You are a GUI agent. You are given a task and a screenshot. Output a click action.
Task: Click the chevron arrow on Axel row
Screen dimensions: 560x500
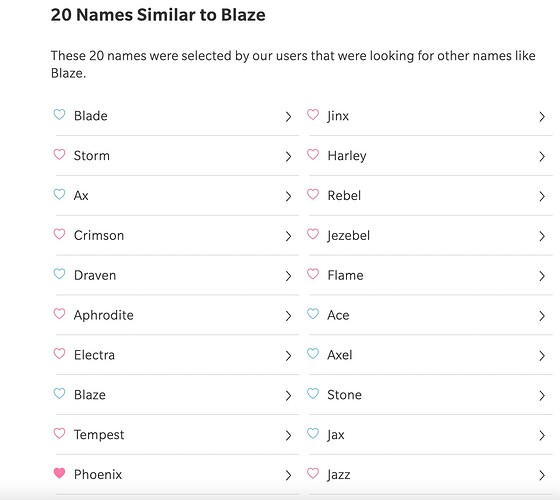(x=542, y=356)
